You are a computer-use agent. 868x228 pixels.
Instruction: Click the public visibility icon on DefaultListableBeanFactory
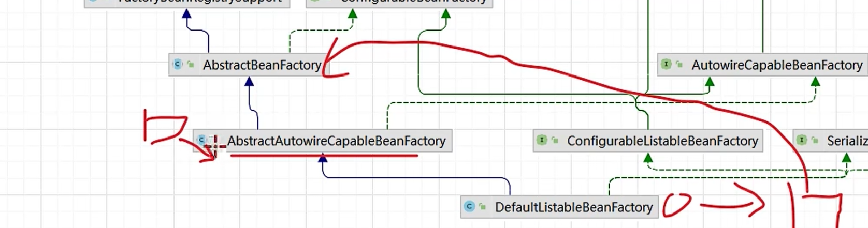[x=483, y=207]
